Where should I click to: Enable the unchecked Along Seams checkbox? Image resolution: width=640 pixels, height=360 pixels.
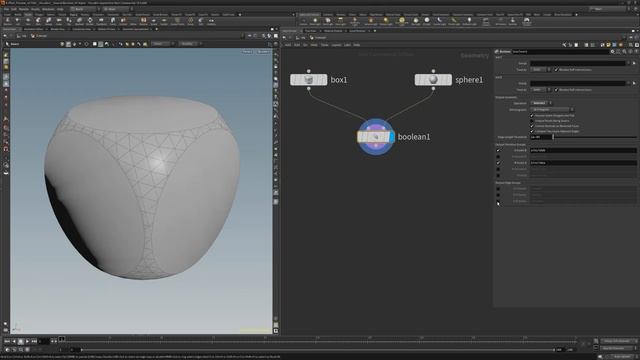point(532,121)
